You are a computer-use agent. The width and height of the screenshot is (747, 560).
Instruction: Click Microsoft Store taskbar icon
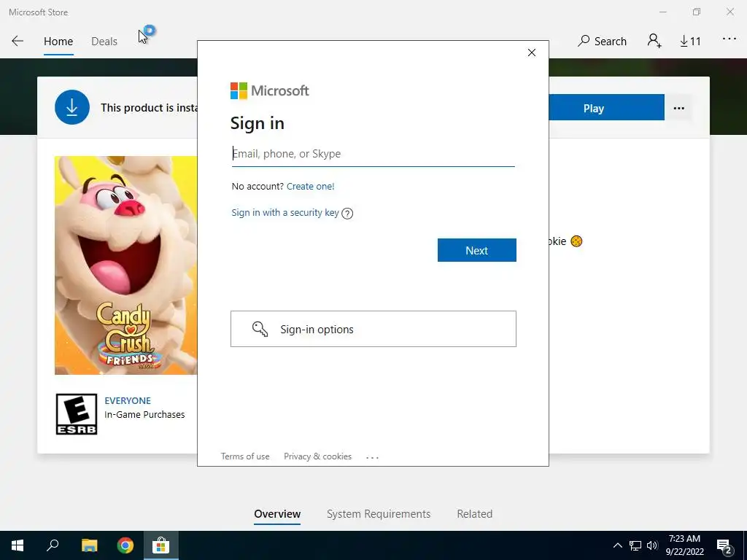tap(161, 545)
